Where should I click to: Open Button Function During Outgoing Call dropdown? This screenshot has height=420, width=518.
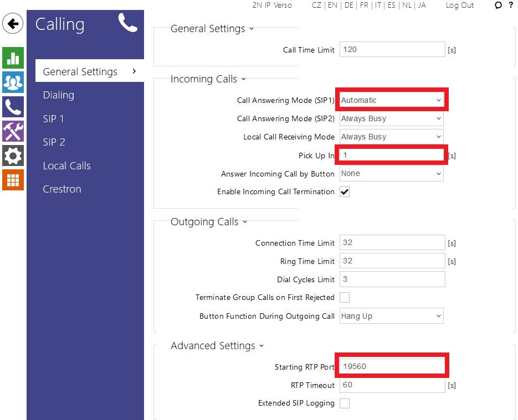click(x=391, y=316)
